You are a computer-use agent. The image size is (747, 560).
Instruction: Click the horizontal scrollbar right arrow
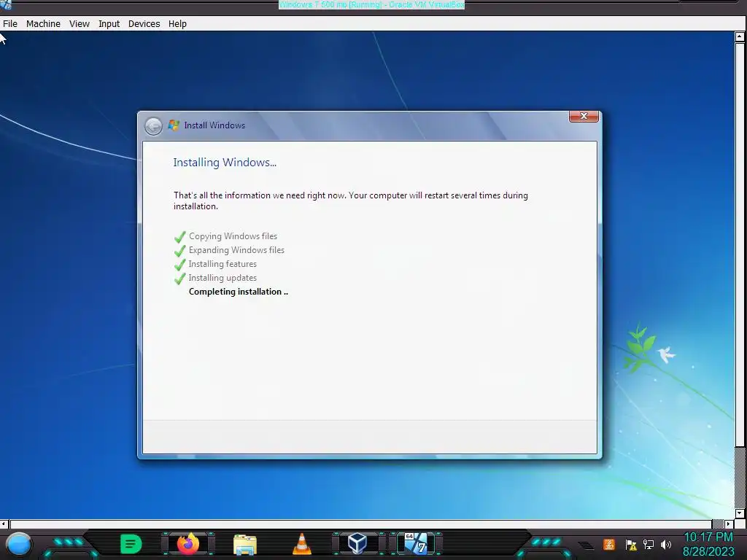tap(729, 524)
